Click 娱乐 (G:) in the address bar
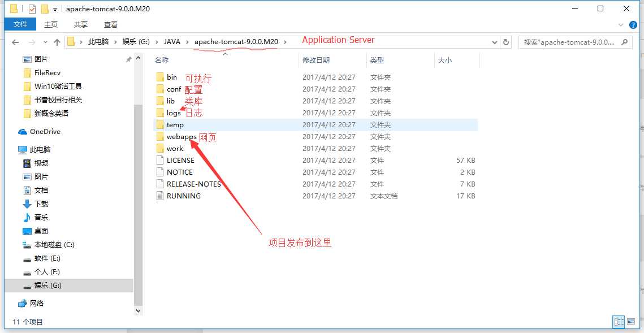 (136, 42)
